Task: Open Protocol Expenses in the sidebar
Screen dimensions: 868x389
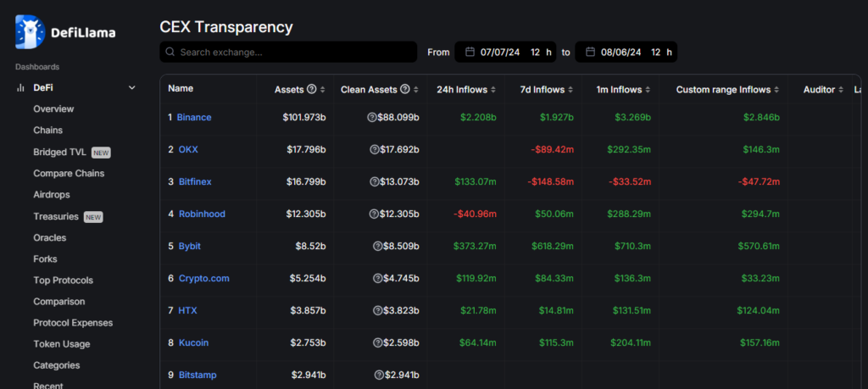Action: (x=73, y=323)
